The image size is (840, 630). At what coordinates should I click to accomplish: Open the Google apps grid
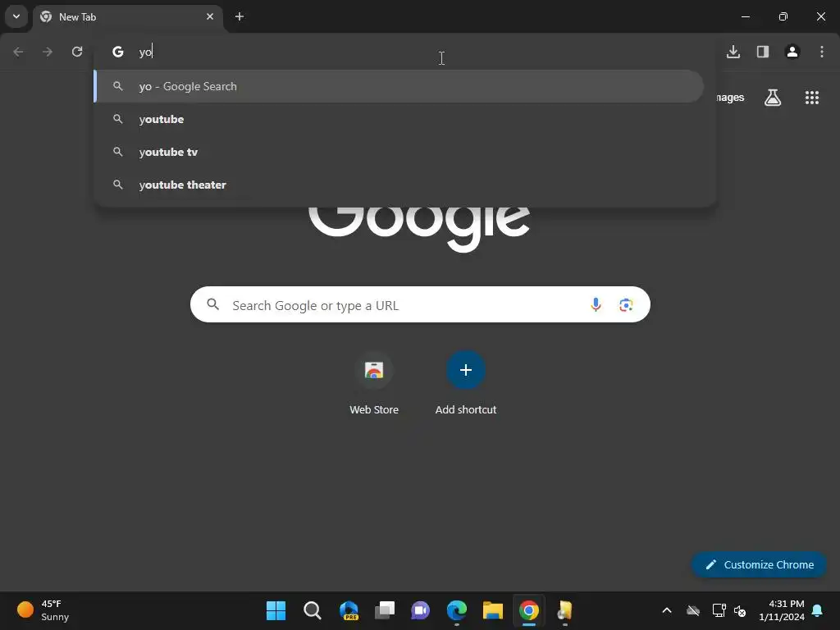[x=812, y=98]
